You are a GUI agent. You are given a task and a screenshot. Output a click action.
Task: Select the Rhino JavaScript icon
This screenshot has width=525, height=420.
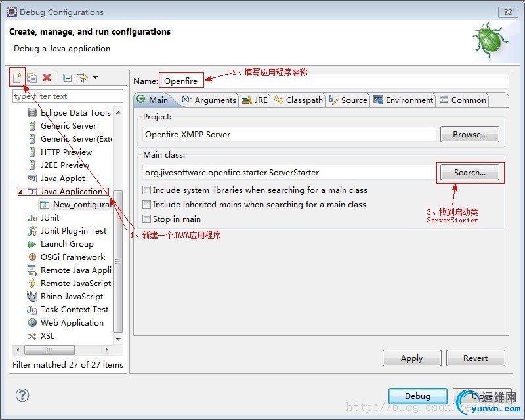pyautogui.click(x=32, y=297)
